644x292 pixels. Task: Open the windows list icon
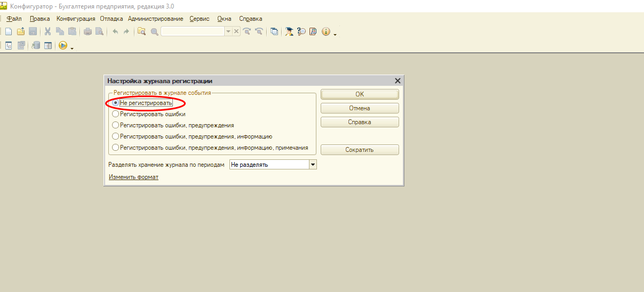click(274, 32)
